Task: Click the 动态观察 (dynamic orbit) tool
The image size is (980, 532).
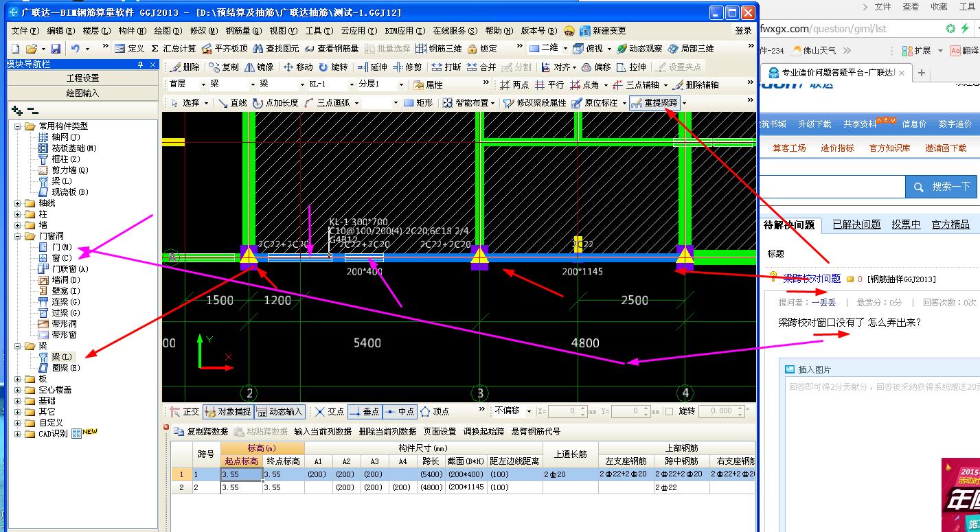Action: point(639,49)
